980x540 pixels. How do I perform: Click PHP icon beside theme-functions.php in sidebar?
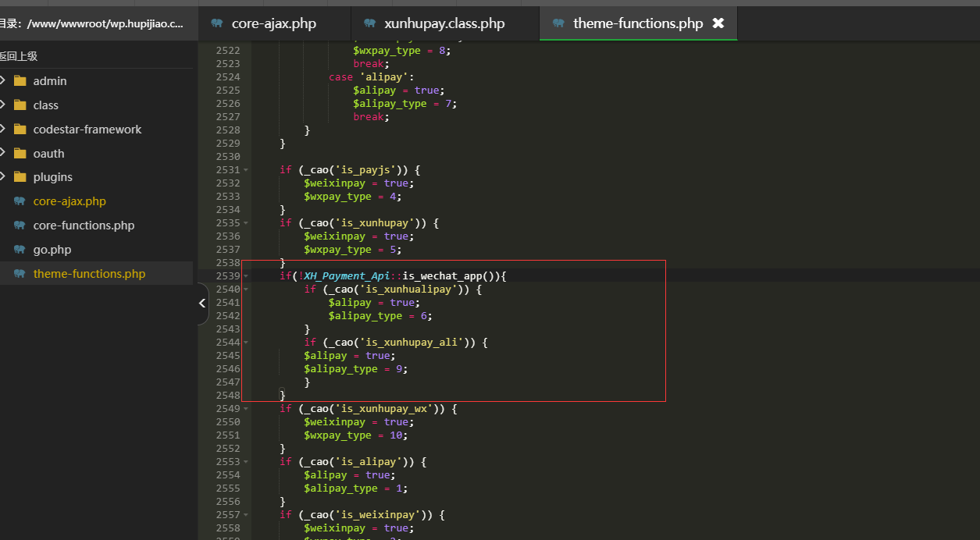pos(20,274)
